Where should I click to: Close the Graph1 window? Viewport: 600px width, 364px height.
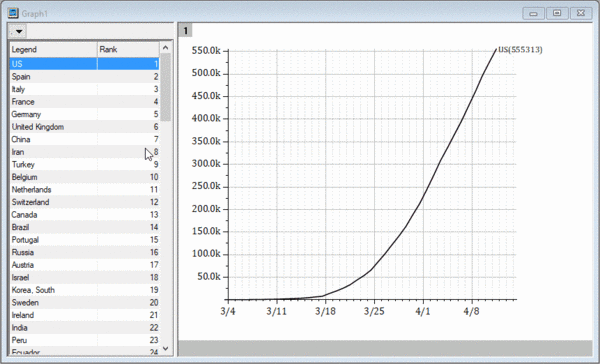[x=581, y=13]
